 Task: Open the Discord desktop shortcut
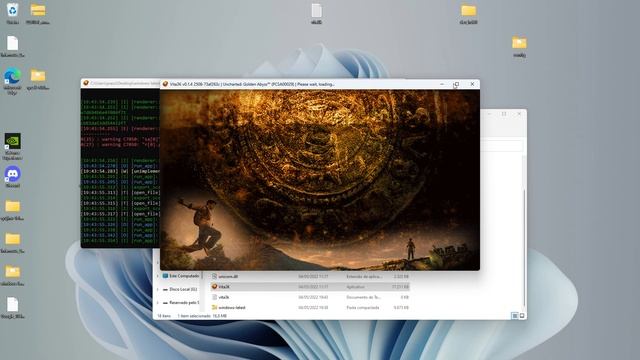pos(13,174)
